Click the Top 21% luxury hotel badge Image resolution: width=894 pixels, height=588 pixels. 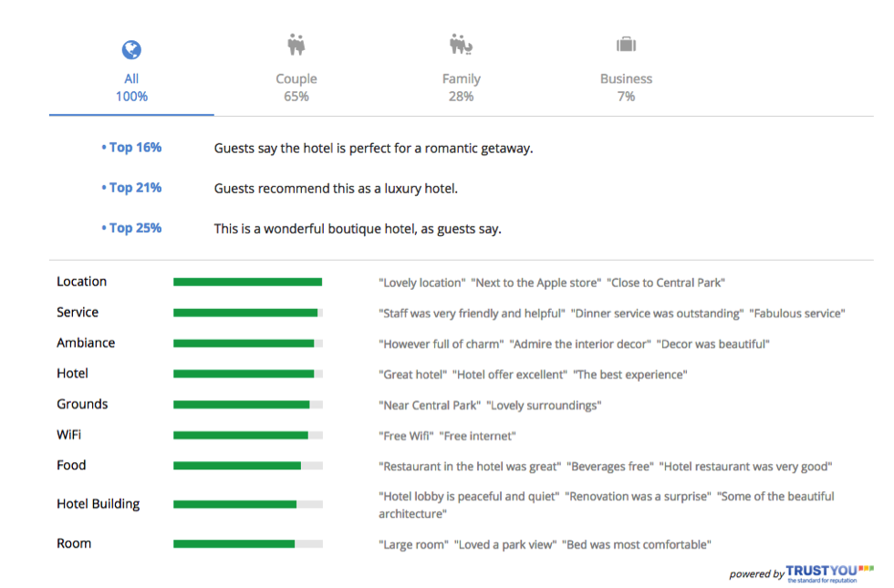[x=132, y=188]
